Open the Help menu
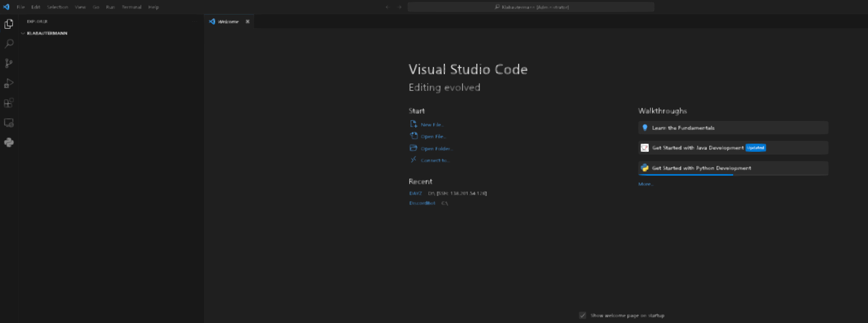 (x=153, y=7)
